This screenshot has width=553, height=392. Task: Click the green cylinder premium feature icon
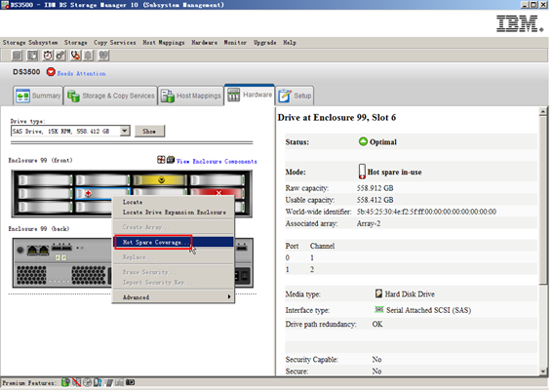pyautogui.click(x=65, y=382)
